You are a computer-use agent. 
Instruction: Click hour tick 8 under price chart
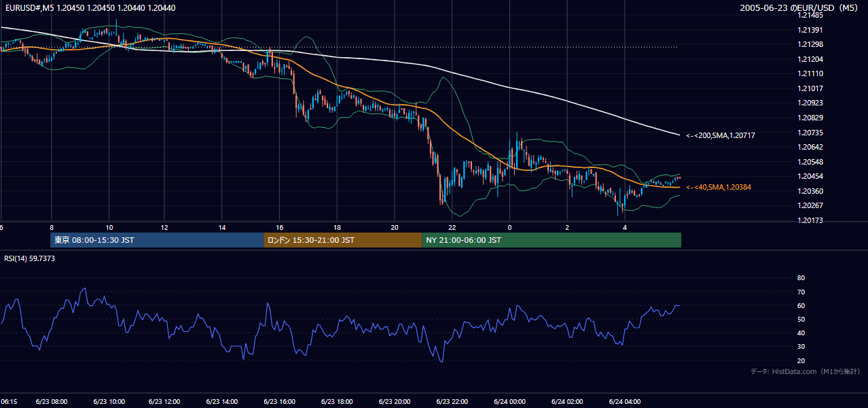tap(52, 227)
